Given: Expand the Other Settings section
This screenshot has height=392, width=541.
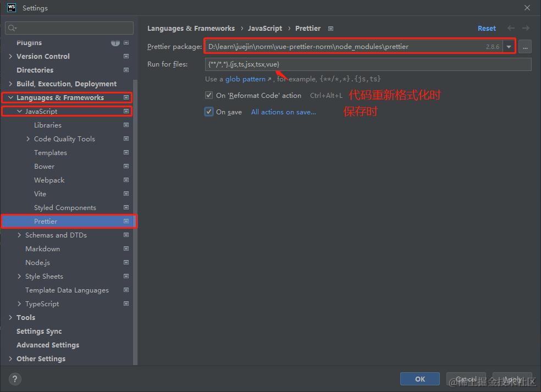Looking at the screenshot, I should [10, 359].
